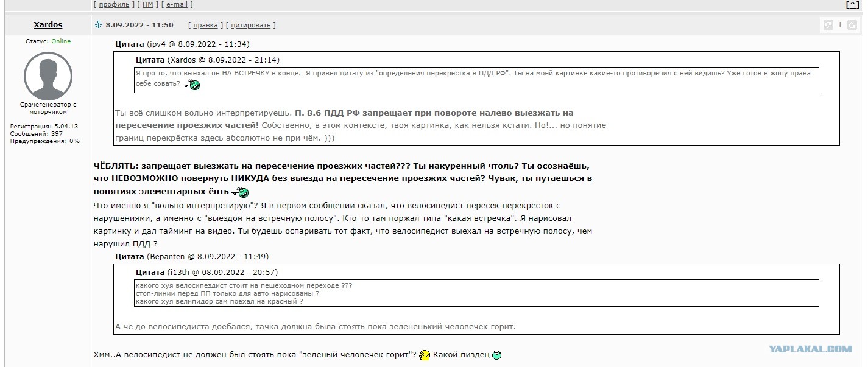Click the "Сообщений: 397" line

click(x=36, y=134)
